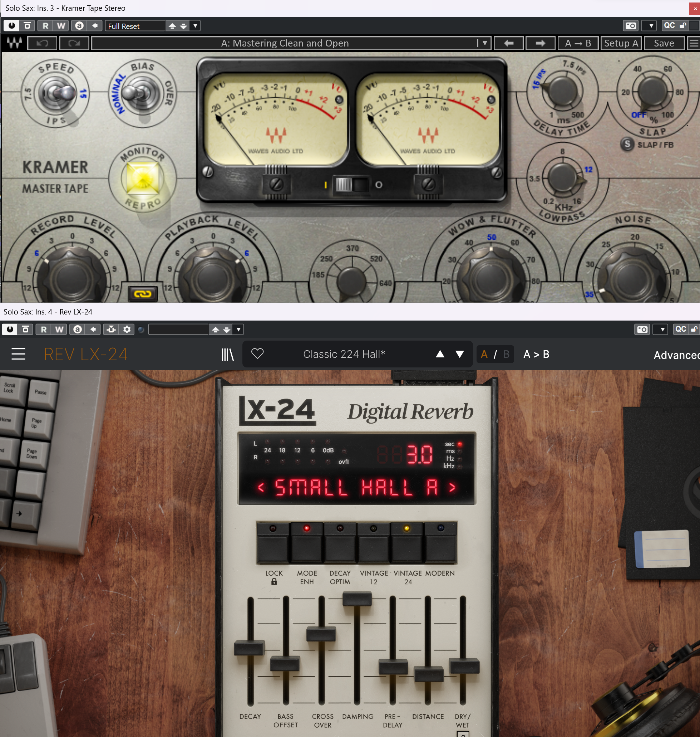Click the Kramer Tape snapshot camera icon

click(631, 26)
